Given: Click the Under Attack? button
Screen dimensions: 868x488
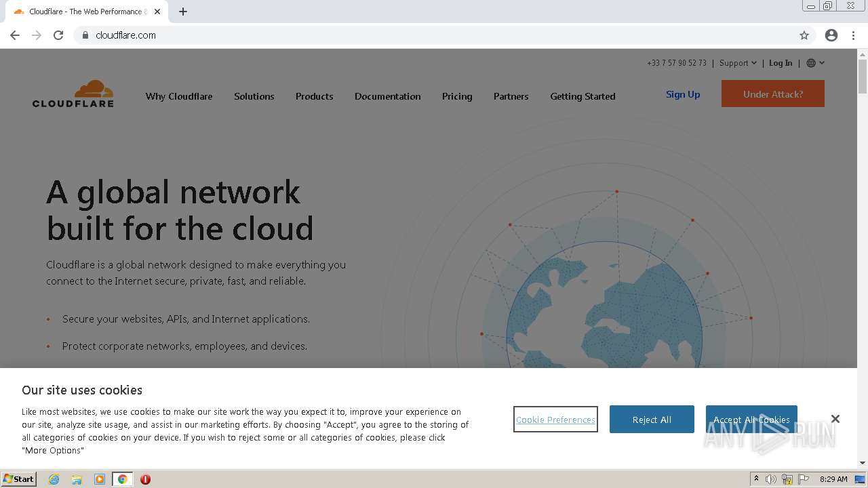Looking at the screenshot, I should click(x=773, y=94).
